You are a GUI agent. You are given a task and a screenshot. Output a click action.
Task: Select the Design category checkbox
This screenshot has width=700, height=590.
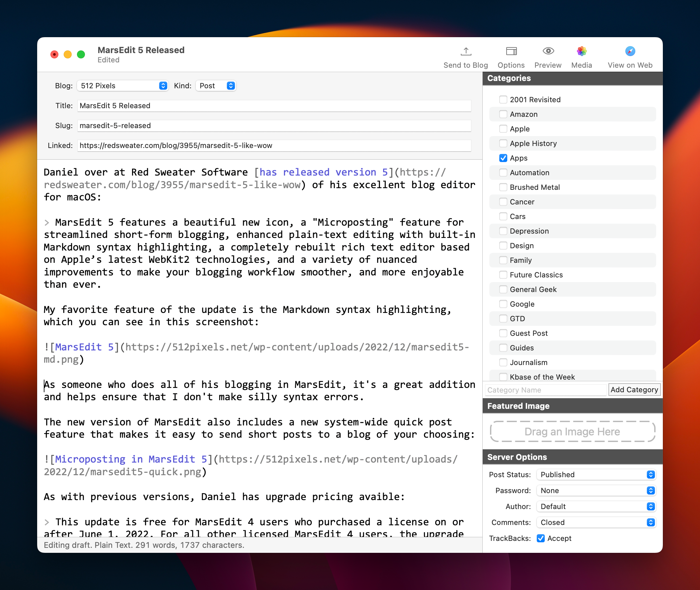coord(503,246)
